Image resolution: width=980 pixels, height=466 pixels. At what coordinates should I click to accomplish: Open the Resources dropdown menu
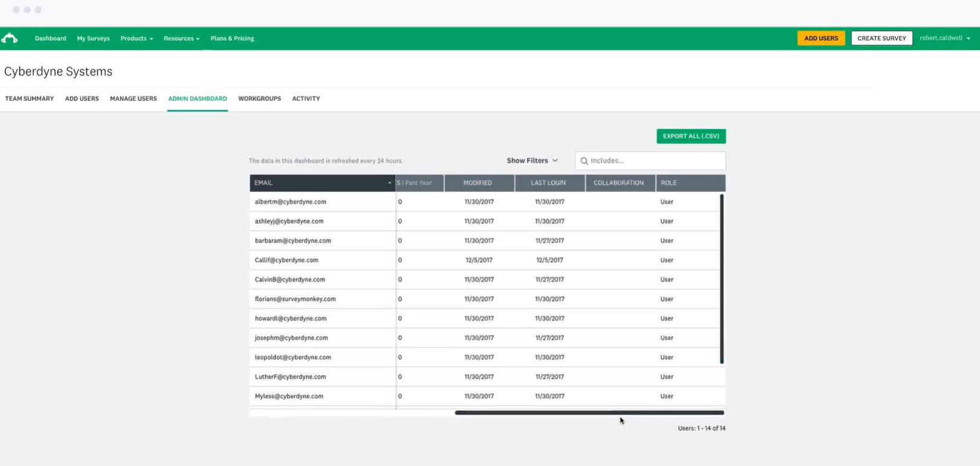click(x=181, y=39)
